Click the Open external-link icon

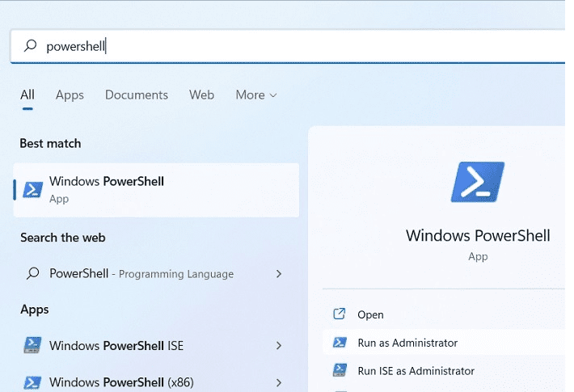point(340,314)
